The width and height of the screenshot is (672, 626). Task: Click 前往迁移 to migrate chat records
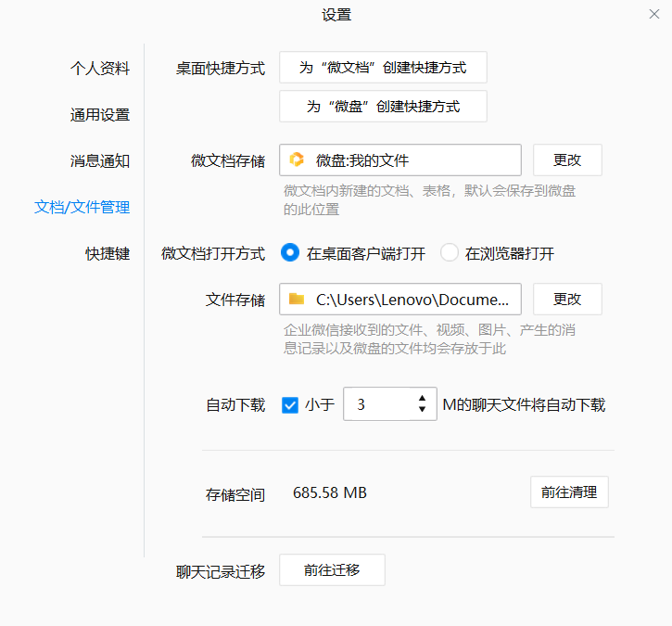(x=332, y=569)
